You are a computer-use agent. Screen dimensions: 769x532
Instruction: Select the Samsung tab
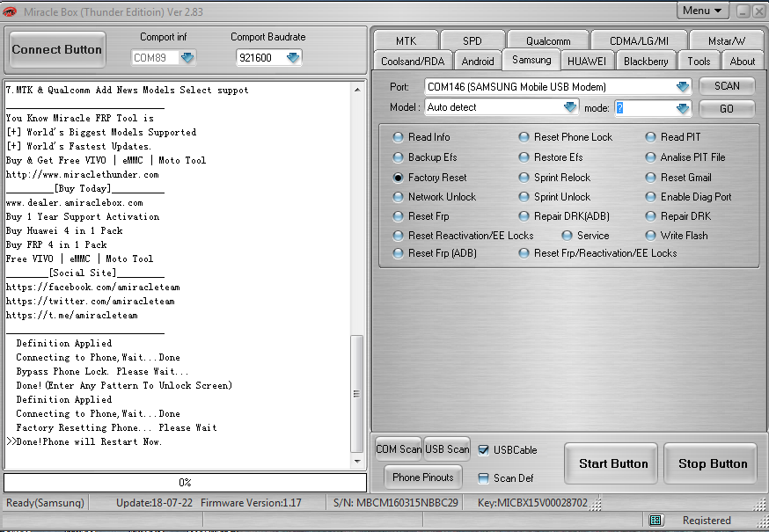[x=531, y=60]
